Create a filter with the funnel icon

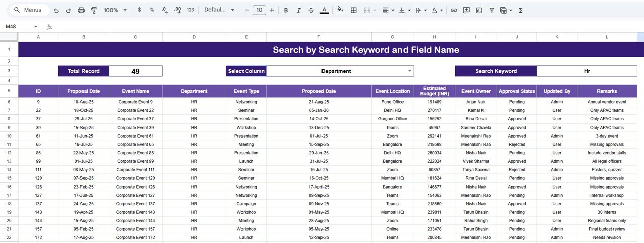tap(491, 10)
